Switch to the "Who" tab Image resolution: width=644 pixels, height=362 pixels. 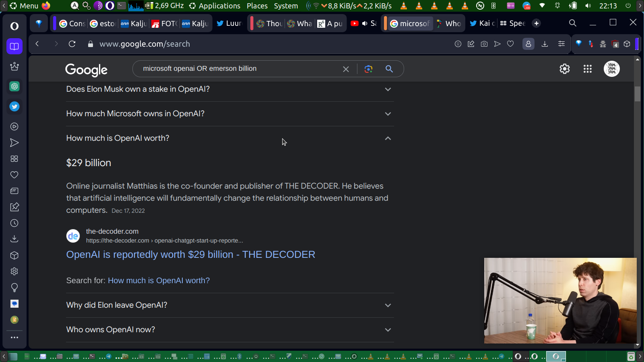point(448,23)
